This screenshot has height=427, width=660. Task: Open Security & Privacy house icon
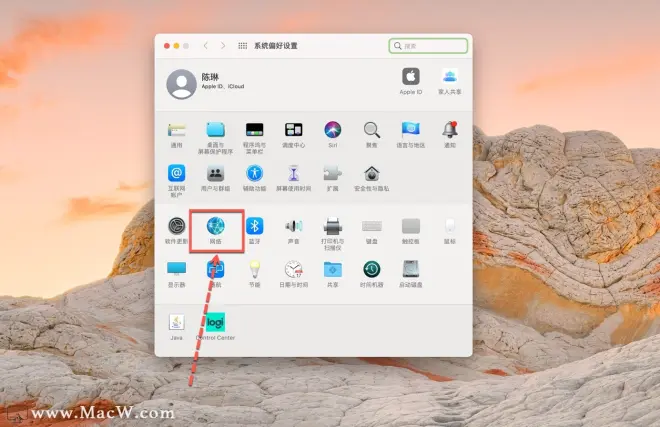pyautogui.click(x=372, y=173)
